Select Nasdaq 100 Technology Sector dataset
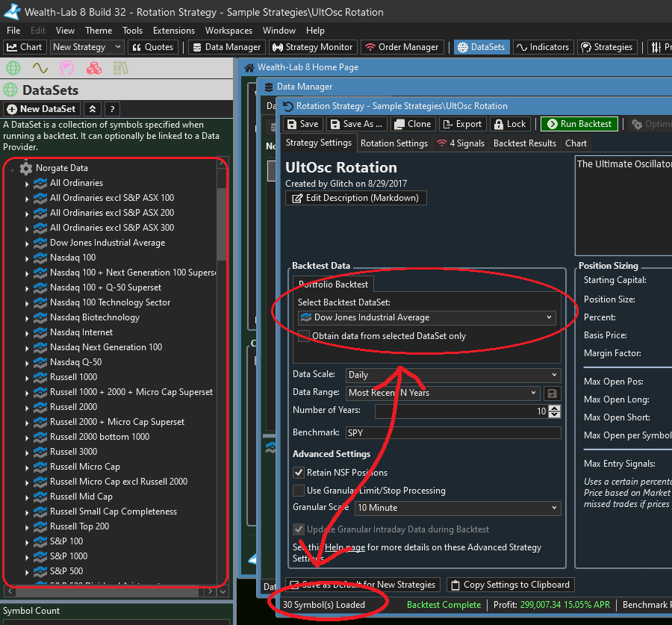The height and width of the screenshot is (625, 672). coord(111,302)
